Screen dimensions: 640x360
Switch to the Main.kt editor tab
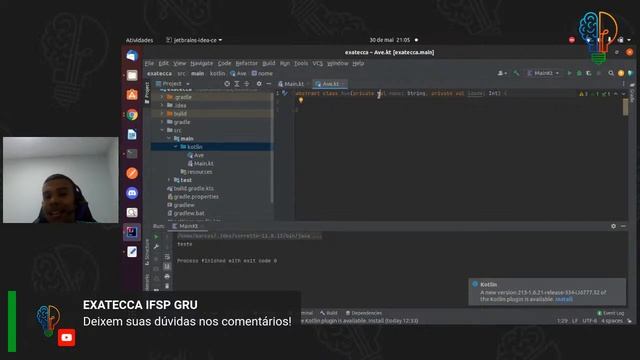click(291, 84)
